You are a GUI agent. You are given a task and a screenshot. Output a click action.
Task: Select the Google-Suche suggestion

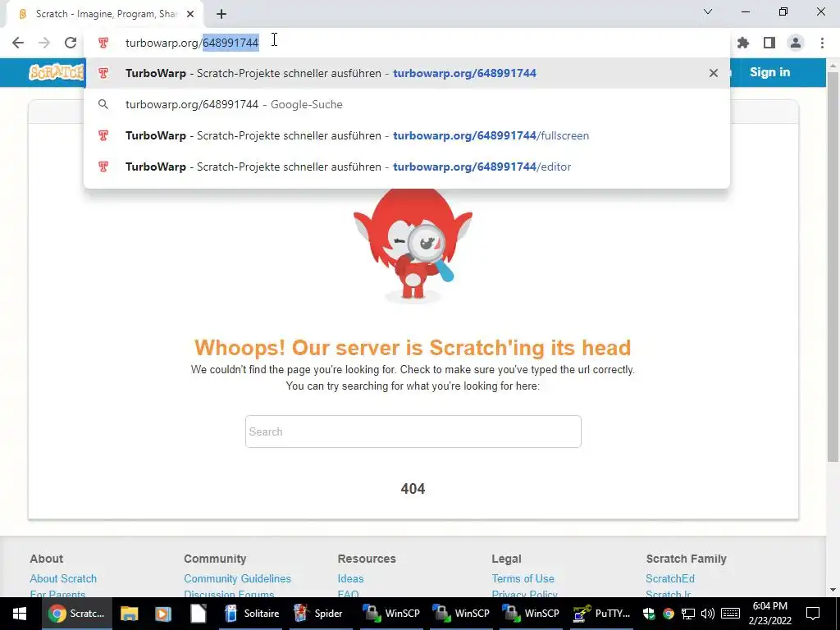(x=407, y=104)
